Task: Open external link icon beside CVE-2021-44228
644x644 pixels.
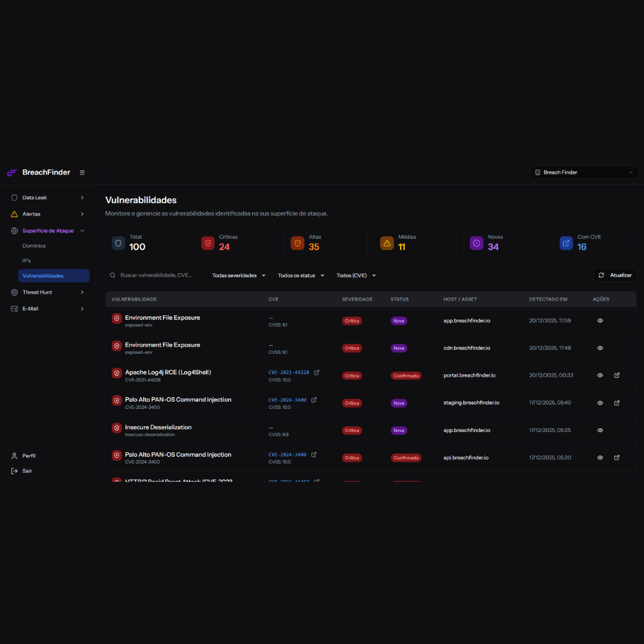Action: [316, 372]
